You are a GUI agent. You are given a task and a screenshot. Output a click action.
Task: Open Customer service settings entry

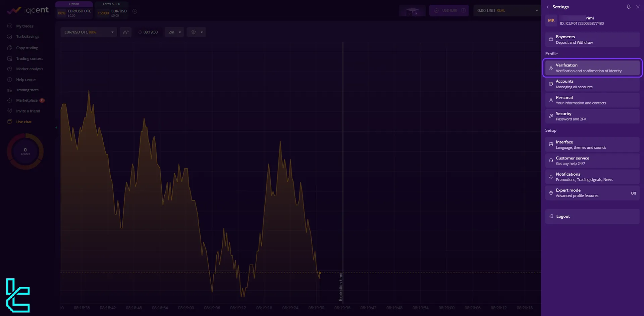(x=592, y=161)
